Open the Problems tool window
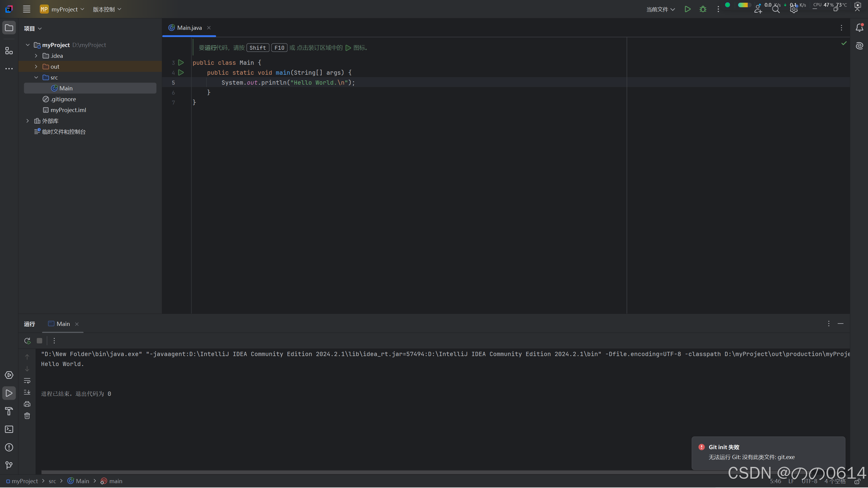Viewport: 868px width, 488px height. click(x=9, y=447)
